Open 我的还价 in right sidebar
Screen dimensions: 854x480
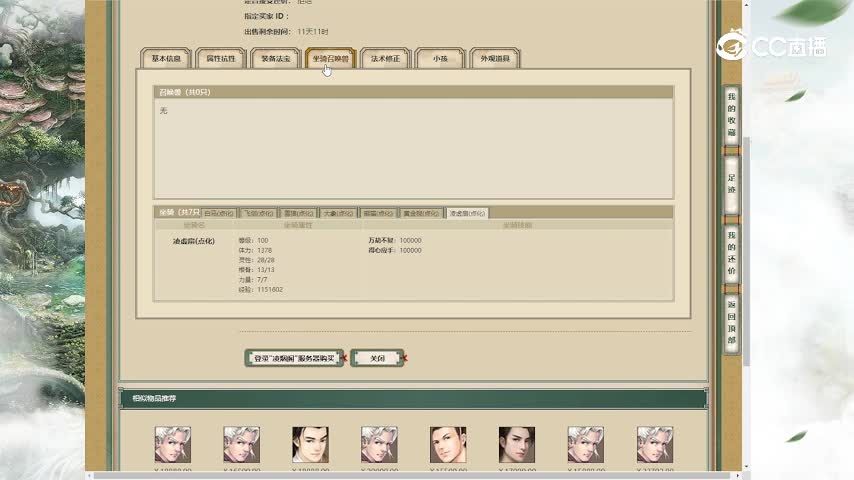(731, 253)
